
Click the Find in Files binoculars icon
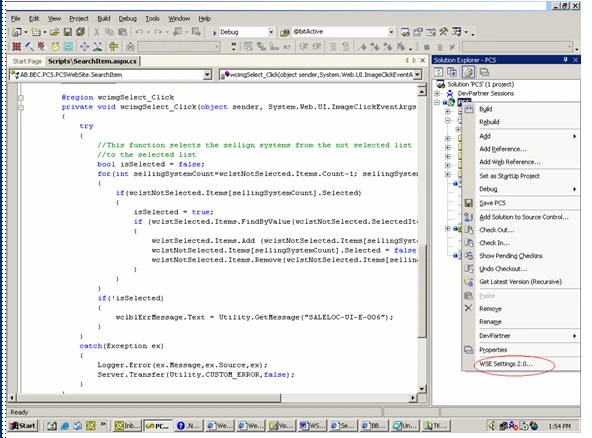pos(284,32)
